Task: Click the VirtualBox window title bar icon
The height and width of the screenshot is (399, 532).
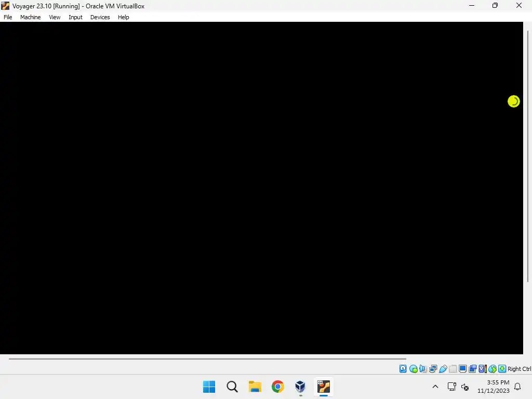Action: click(x=5, y=6)
